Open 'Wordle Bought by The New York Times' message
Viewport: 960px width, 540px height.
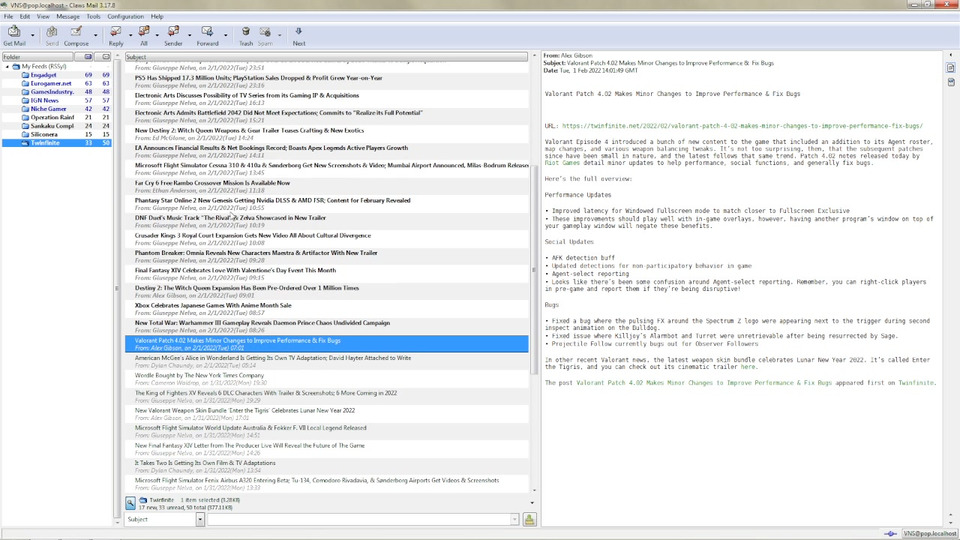[x=327, y=379]
